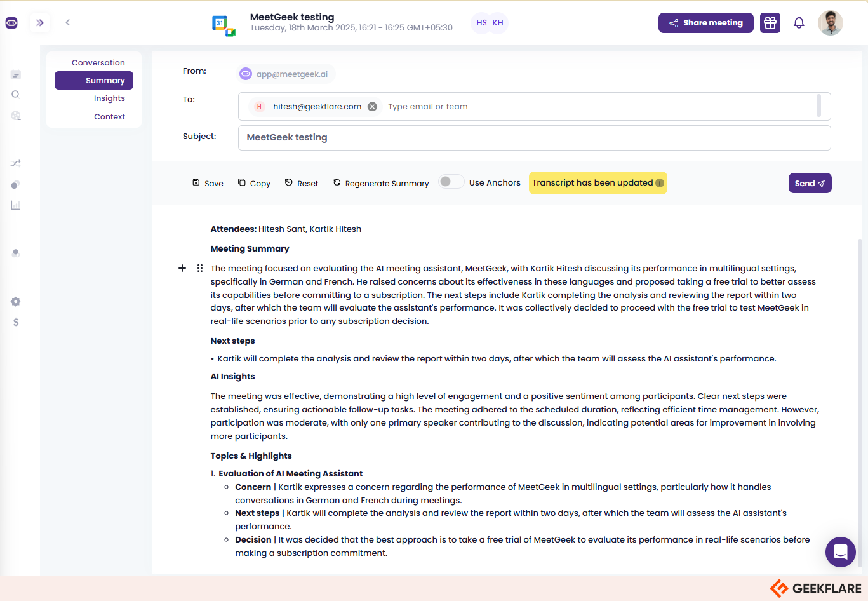This screenshot has width=868, height=601.
Task: Open the team avatar sidebar icon
Action: click(16, 253)
